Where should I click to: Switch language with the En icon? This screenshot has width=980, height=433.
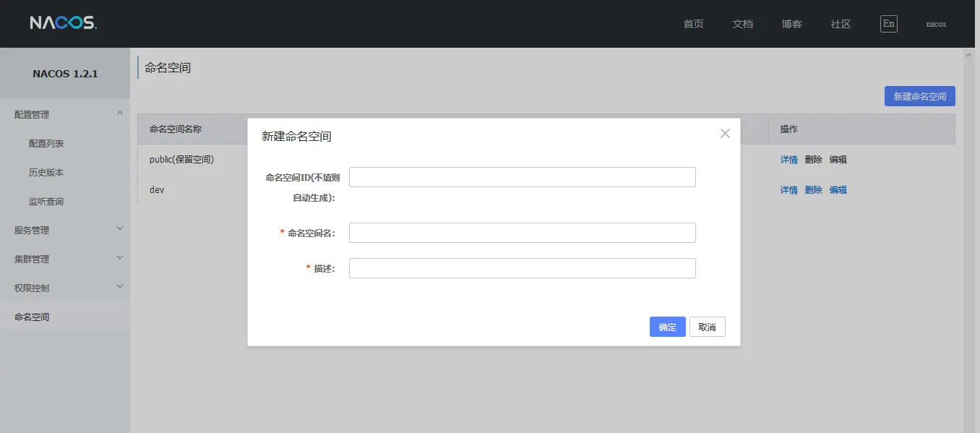pos(888,23)
